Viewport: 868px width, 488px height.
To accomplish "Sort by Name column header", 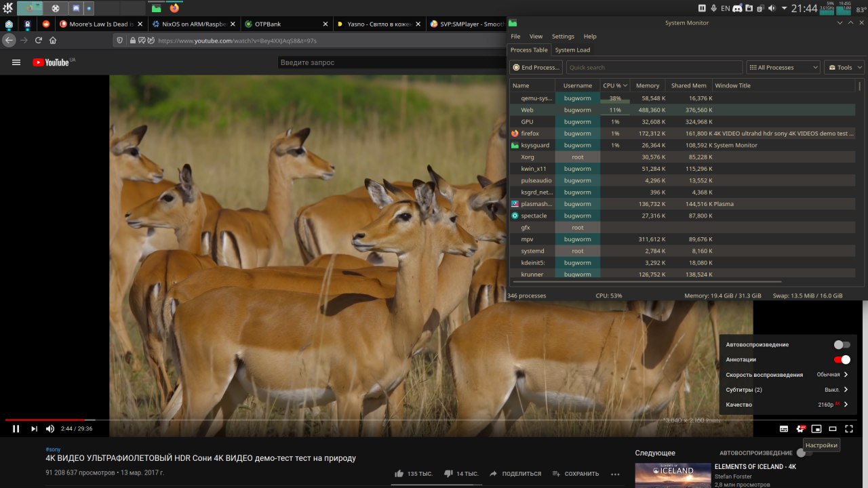I will pos(532,85).
